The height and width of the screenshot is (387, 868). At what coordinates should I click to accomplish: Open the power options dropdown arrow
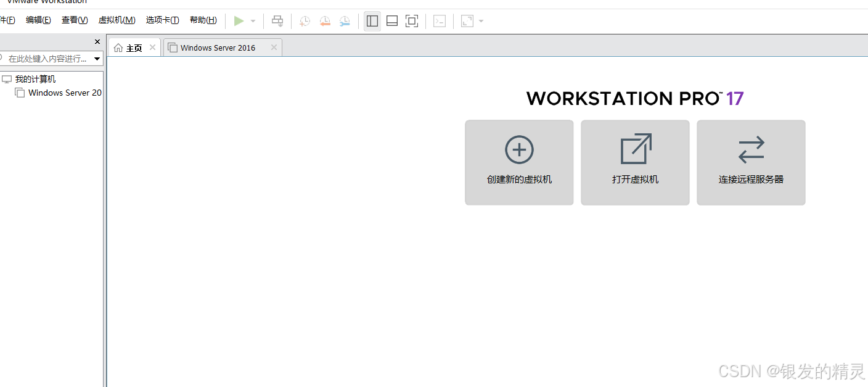point(253,21)
